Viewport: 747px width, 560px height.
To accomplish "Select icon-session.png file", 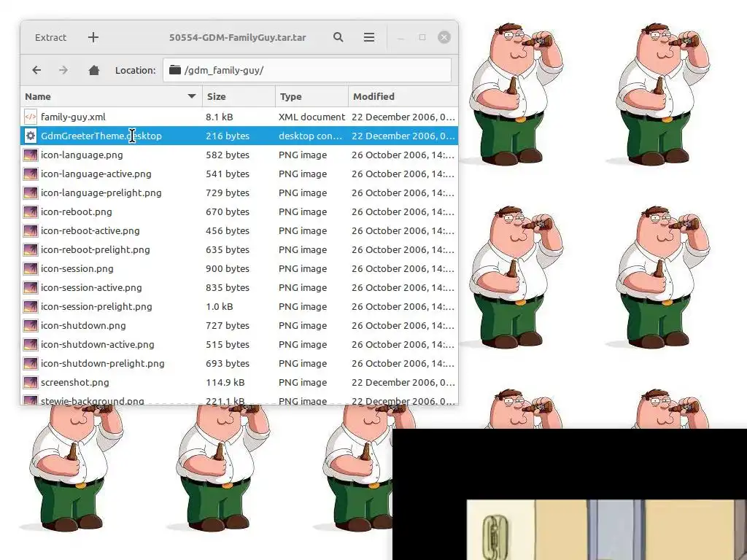I will coord(239,268).
